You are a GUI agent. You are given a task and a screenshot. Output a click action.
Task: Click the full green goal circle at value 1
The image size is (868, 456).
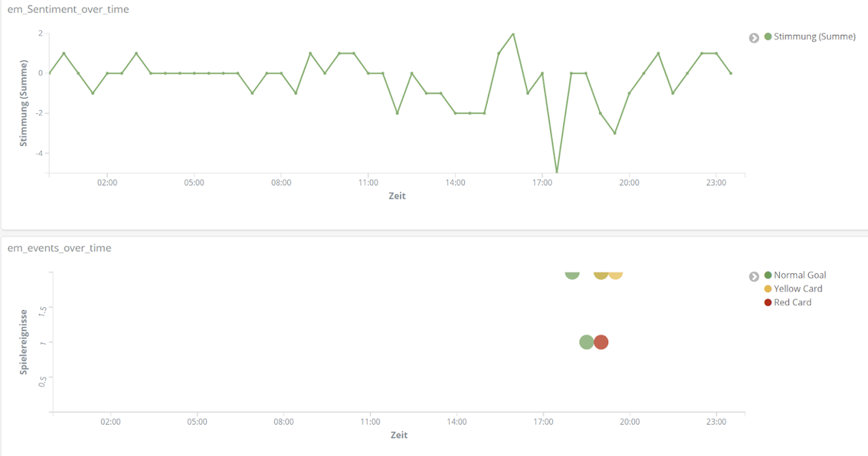(x=586, y=342)
